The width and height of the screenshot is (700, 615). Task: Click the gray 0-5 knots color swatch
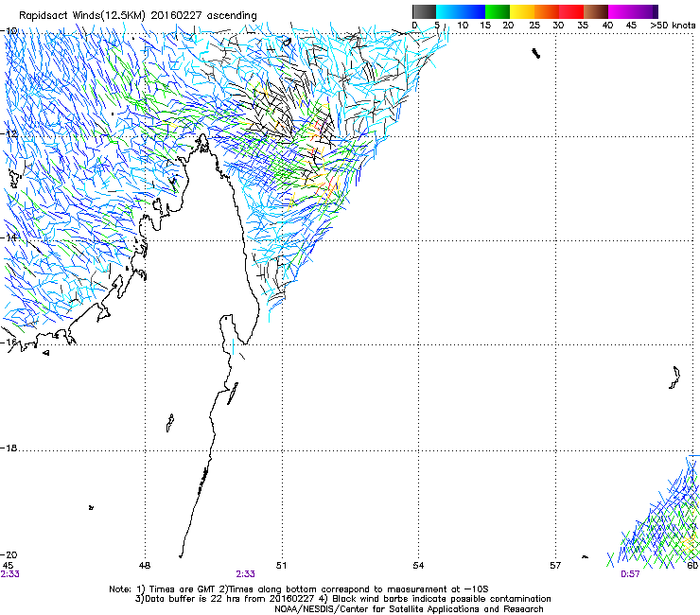[x=424, y=11]
